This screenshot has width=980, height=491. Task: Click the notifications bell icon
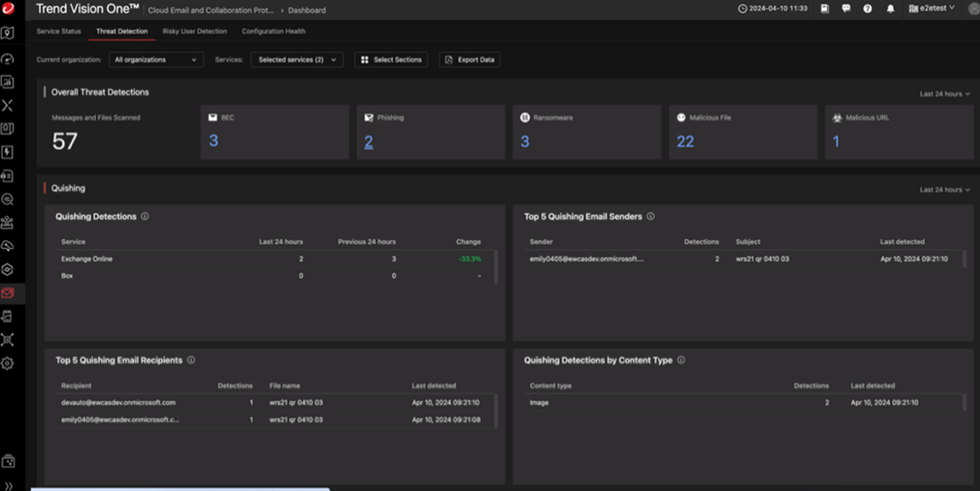[x=891, y=9]
